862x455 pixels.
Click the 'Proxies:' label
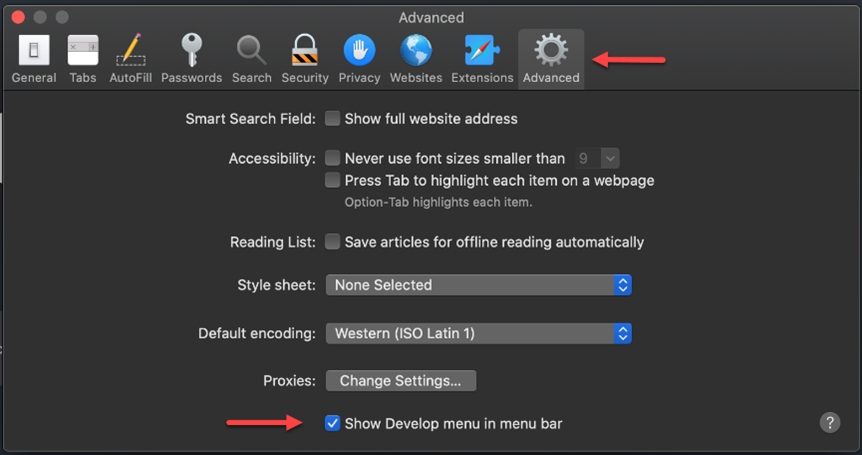pyautogui.click(x=290, y=381)
